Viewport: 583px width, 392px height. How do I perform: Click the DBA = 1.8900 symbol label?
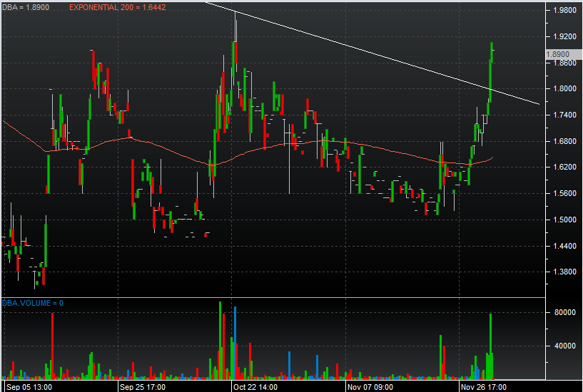point(26,7)
